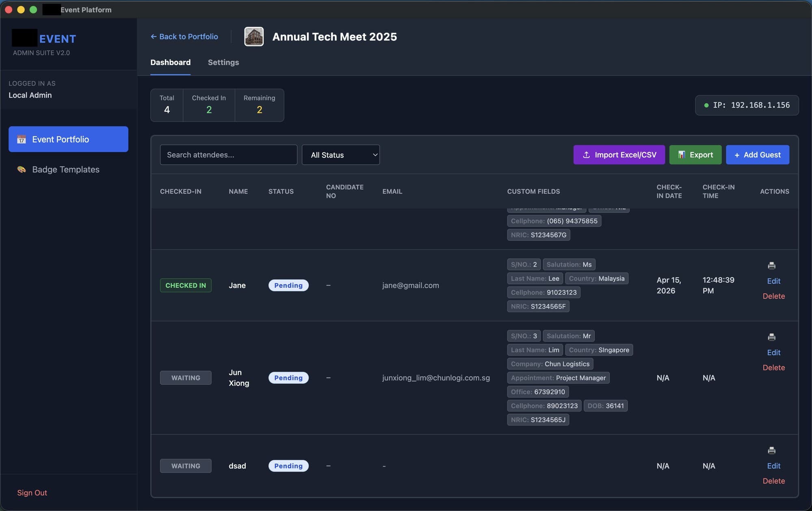The image size is (812, 511).
Task: Click the Appointment: Project Manager tag
Action: 558,378
